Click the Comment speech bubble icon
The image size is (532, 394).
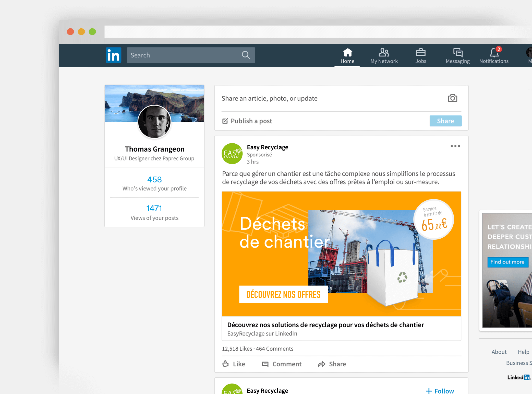pyautogui.click(x=265, y=364)
